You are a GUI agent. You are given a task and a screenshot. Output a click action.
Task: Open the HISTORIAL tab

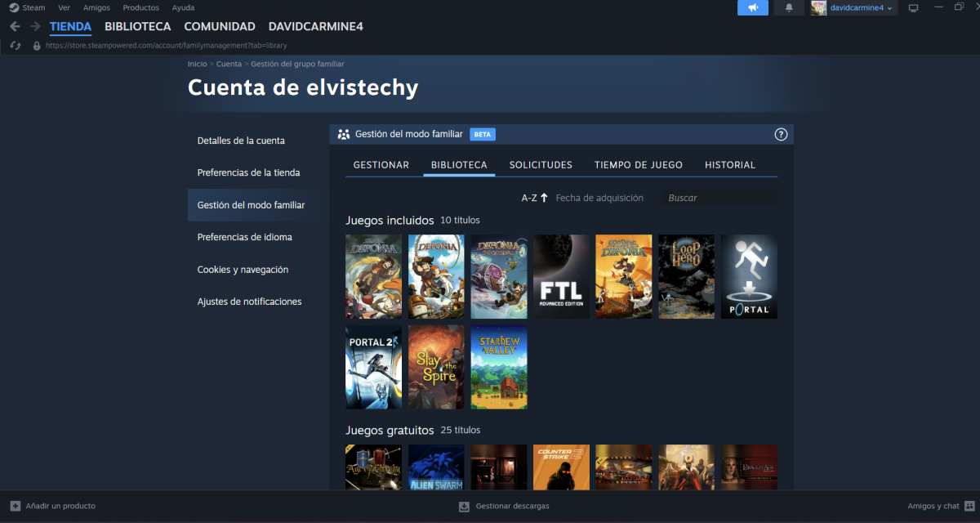(x=729, y=164)
